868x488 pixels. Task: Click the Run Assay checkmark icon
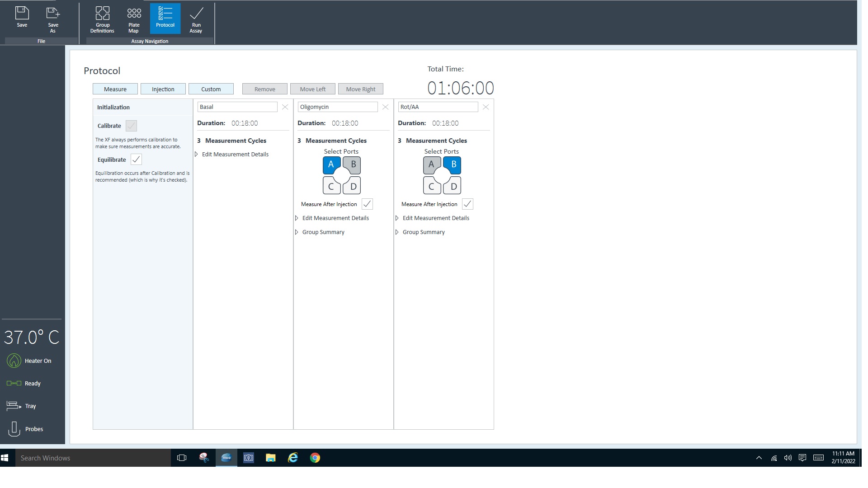[196, 14]
